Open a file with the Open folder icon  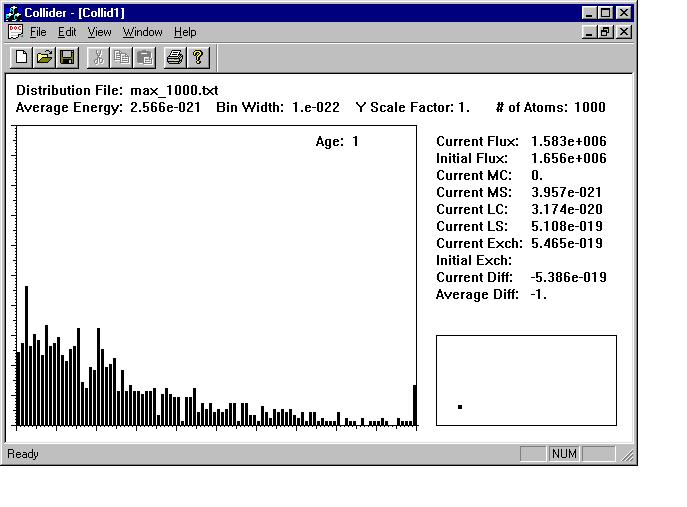pyautogui.click(x=45, y=58)
